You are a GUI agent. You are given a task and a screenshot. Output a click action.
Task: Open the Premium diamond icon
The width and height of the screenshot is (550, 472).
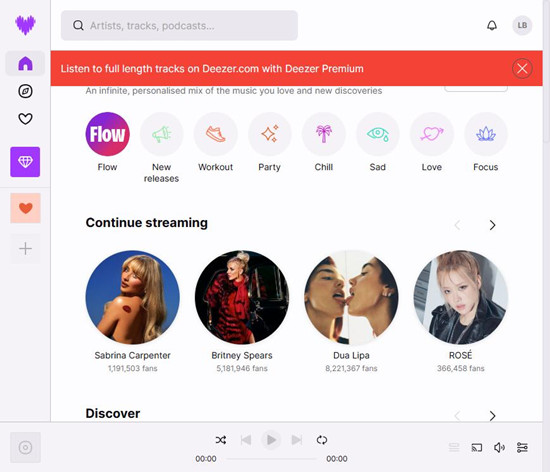click(25, 162)
